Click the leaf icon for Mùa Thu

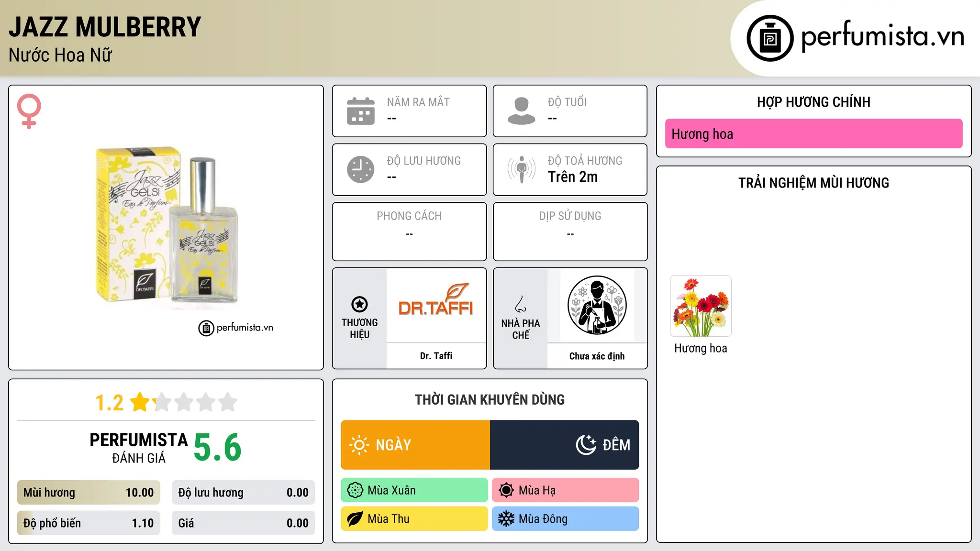355,519
